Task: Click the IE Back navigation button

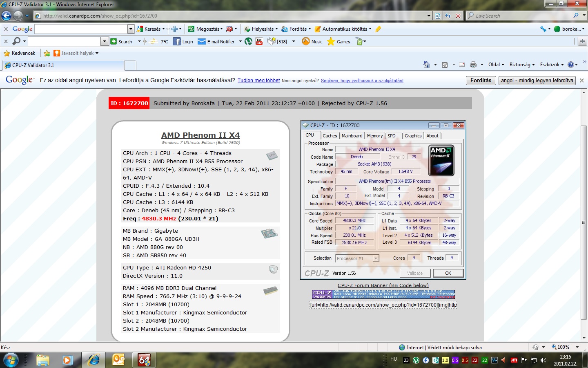Action: 6,16
